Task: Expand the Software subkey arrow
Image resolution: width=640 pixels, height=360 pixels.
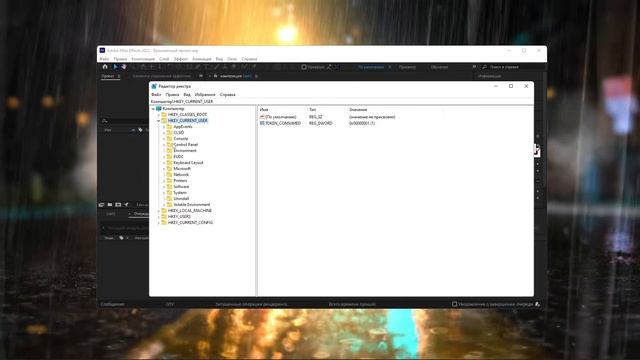Action: click(164, 187)
